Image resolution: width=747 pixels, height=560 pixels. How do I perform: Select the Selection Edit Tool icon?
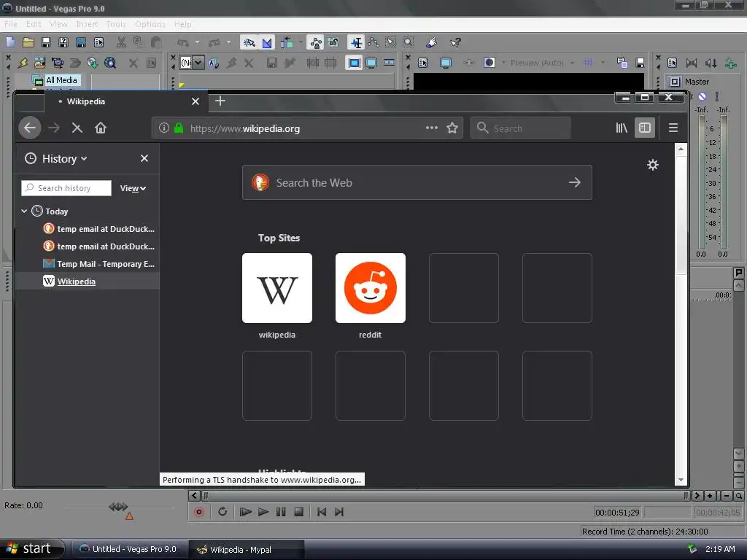pyautogui.click(x=391, y=42)
